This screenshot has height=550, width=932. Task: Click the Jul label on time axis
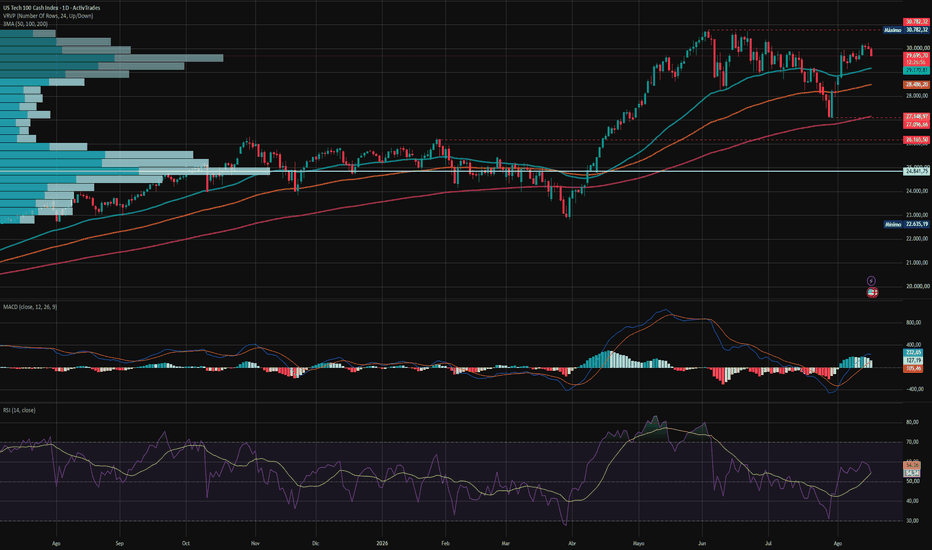769,543
